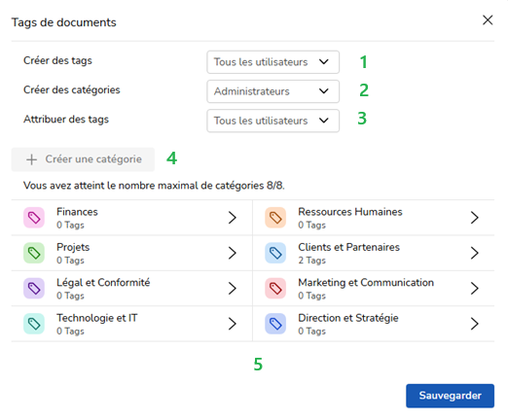This screenshot has height=420, width=508.
Task: Expand the Direction et Stratégie chevron
Action: pos(474,324)
